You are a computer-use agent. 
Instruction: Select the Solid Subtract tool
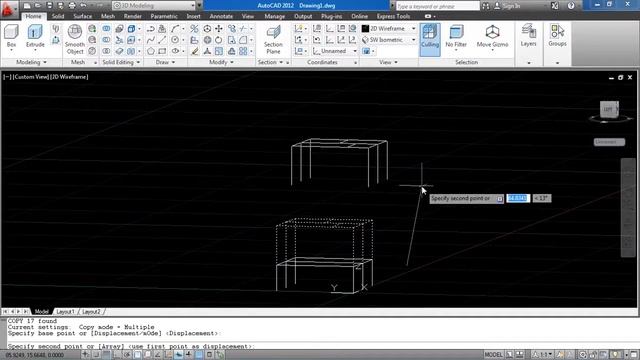point(106,40)
